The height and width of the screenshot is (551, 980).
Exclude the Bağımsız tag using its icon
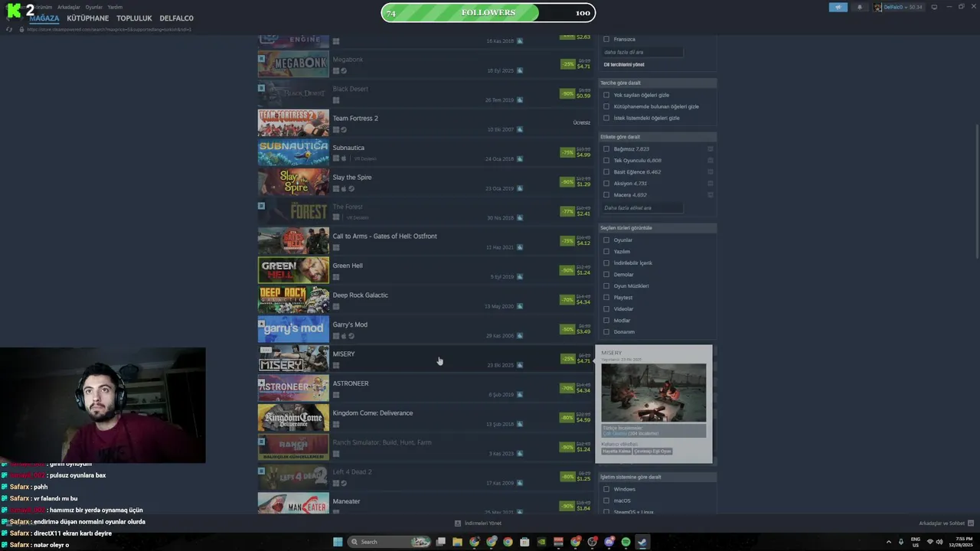pyautogui.click(x=710, y=149)
